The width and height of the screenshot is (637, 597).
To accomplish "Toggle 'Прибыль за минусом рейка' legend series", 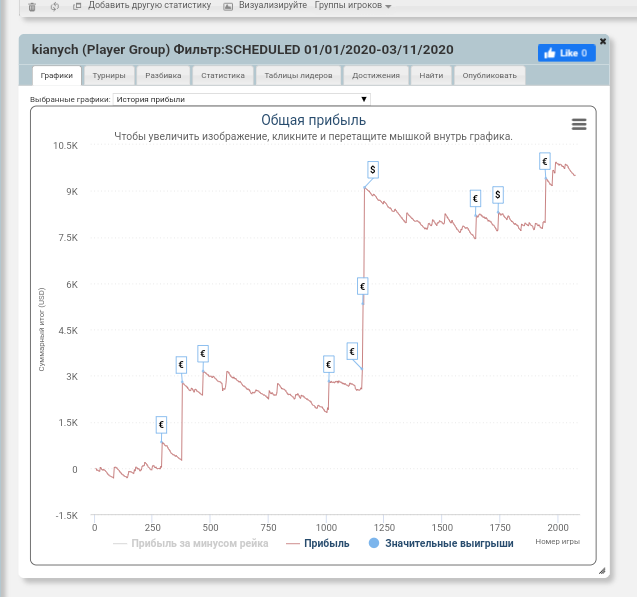I will [191, 543].
